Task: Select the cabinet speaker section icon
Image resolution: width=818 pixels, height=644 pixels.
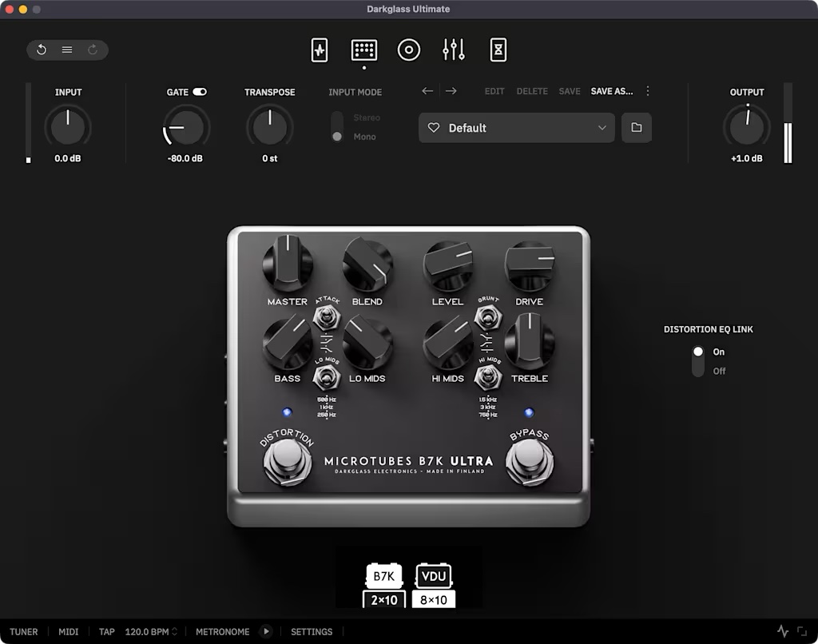Action: click(409, 50)
